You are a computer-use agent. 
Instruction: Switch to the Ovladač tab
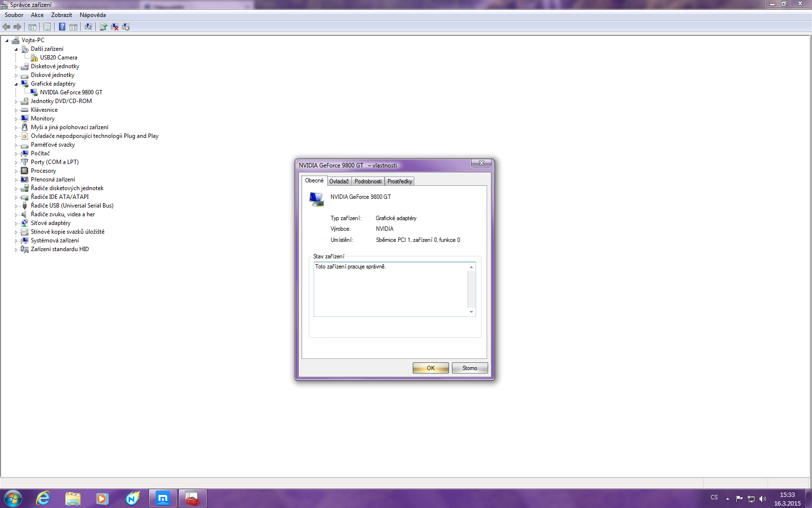click(339, 181)
